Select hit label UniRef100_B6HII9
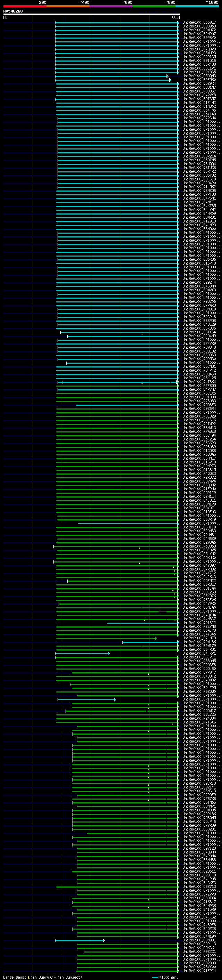This screenshot has height=980, width=222. point(199,527)
